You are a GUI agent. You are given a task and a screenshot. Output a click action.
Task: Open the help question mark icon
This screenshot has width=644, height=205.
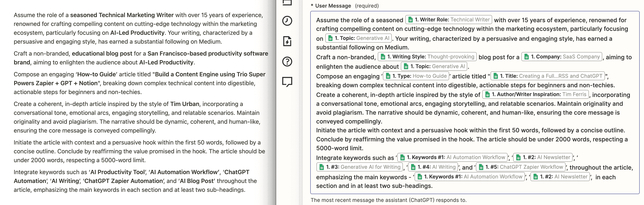[x=287, y=62]
